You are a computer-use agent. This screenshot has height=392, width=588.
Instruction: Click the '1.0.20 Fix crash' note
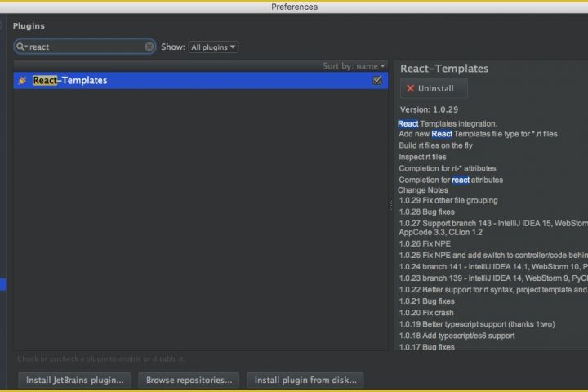[426, 313]
